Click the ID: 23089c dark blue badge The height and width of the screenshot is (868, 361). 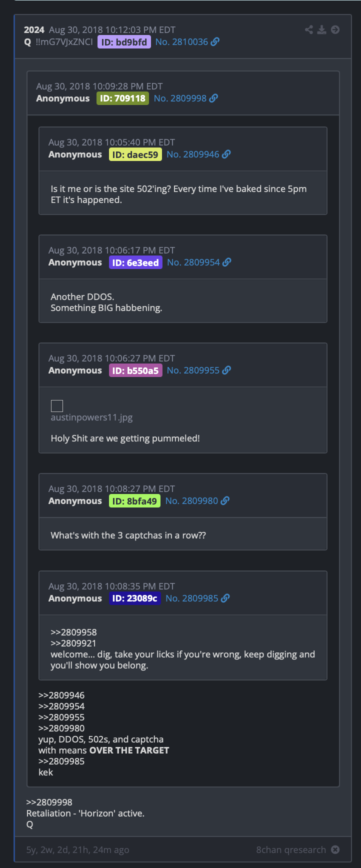(x=135, y=598)
